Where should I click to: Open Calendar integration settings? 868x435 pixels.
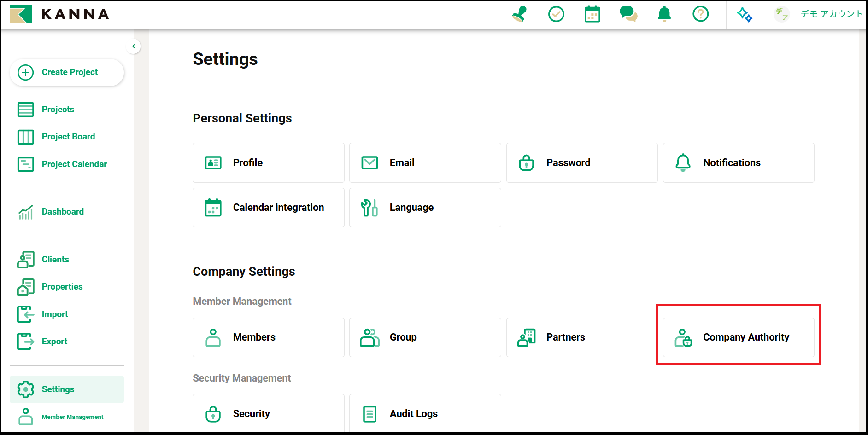click(x=268, y=208)
